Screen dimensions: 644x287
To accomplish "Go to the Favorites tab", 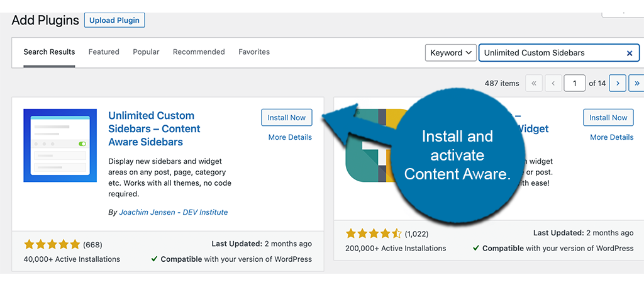I will (x=254, y=52).
